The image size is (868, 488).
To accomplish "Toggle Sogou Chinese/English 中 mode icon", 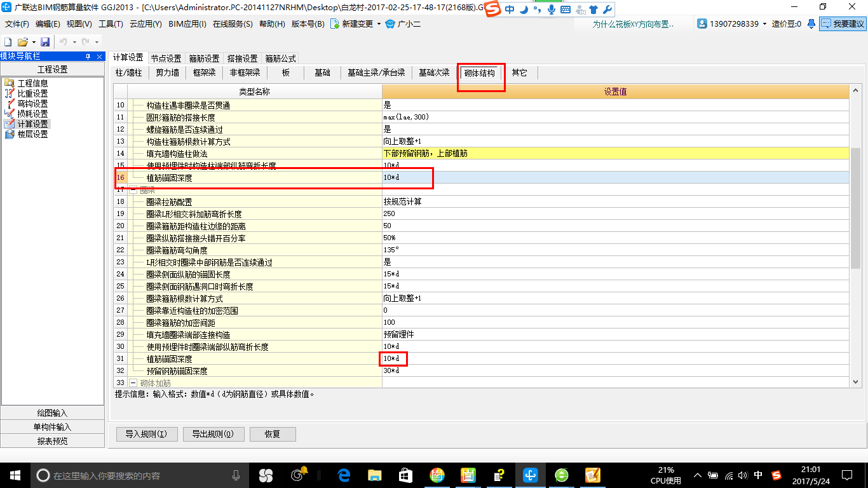I will [x=510, y=10].
